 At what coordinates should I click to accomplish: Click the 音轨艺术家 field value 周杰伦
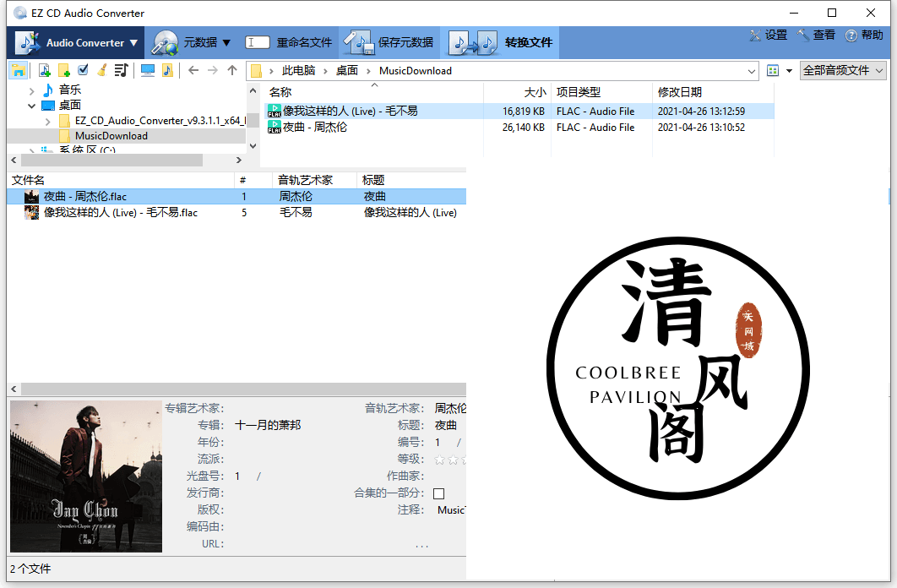[x=450, y=408]
